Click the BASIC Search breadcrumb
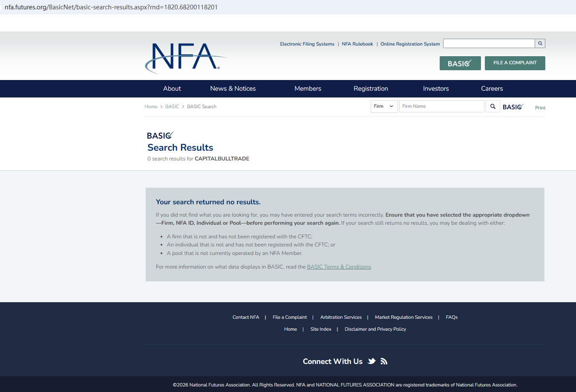The image size is (576, 392). click(x=202, y=106)
